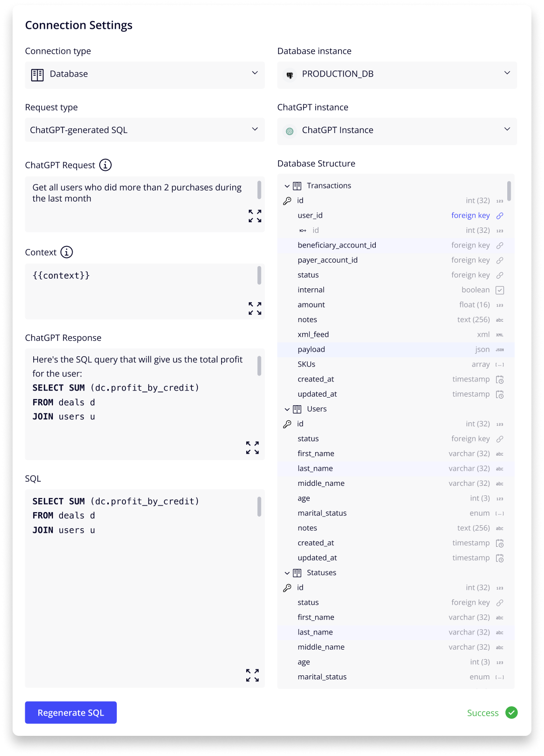Screen dimensions: 544x756
Task: Click the info icon next to Context
Action: click(x=66, y=252)
